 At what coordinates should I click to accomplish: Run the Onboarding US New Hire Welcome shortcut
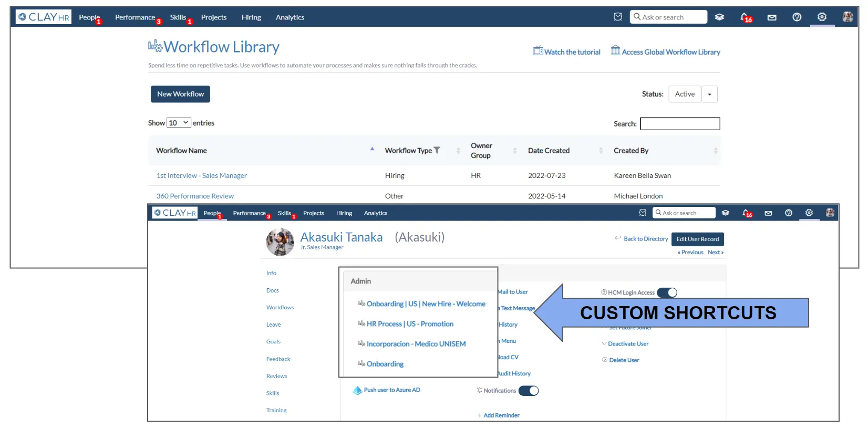point(426,304)
